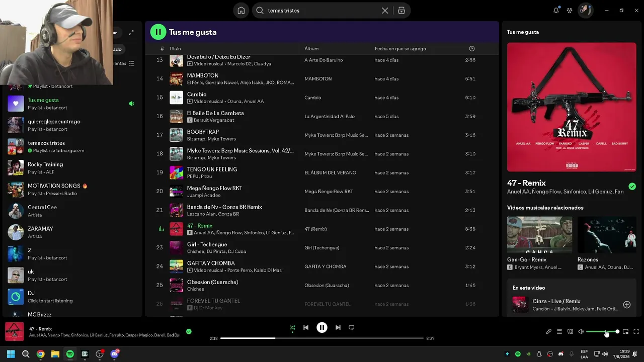This screenshot has height=362, width=644.
Task: Open the user profile avatar menu
Action: (585, 10)
